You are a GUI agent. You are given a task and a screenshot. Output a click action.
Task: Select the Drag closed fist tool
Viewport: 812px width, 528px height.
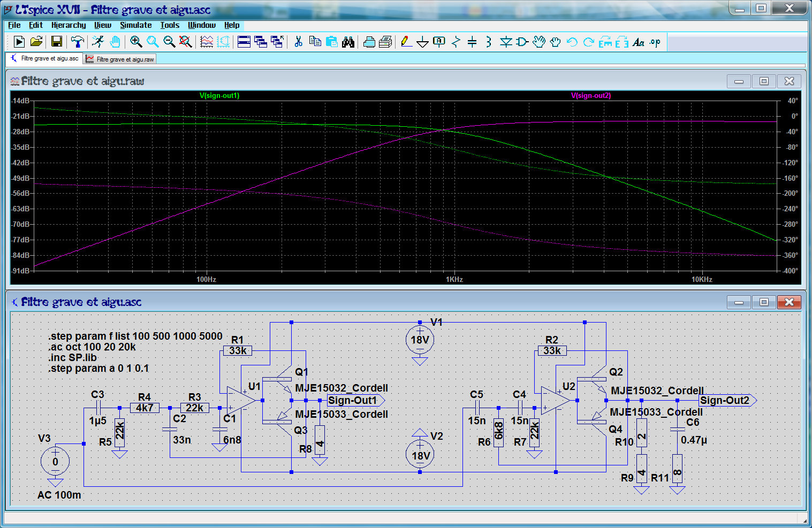click(x=555, y=42)
